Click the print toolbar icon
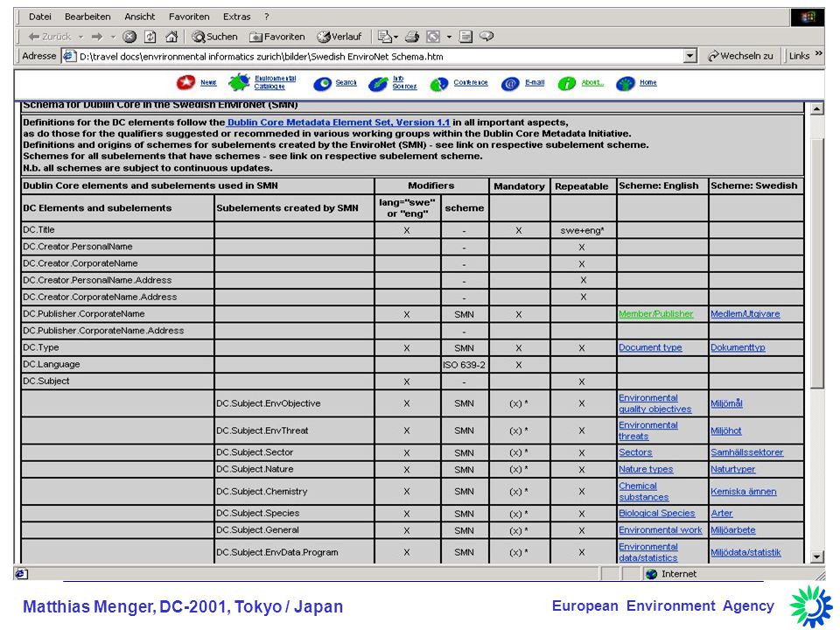The image size is (840, 630). (412, 37)
